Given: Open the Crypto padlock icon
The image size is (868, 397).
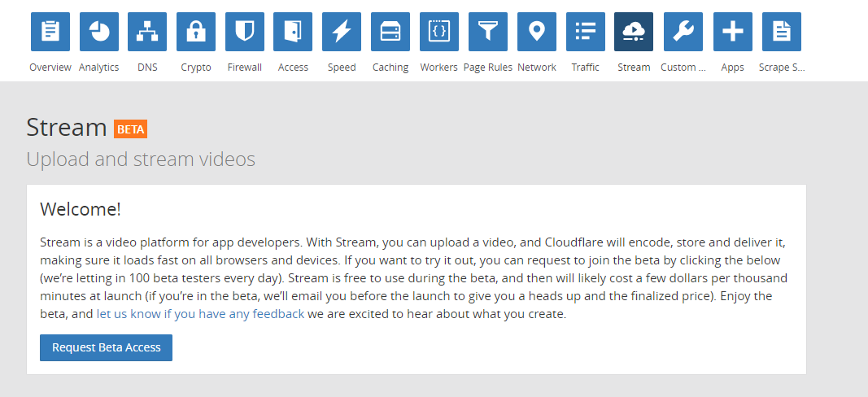Looking at the screenshot, I should (x=196, y=32).
